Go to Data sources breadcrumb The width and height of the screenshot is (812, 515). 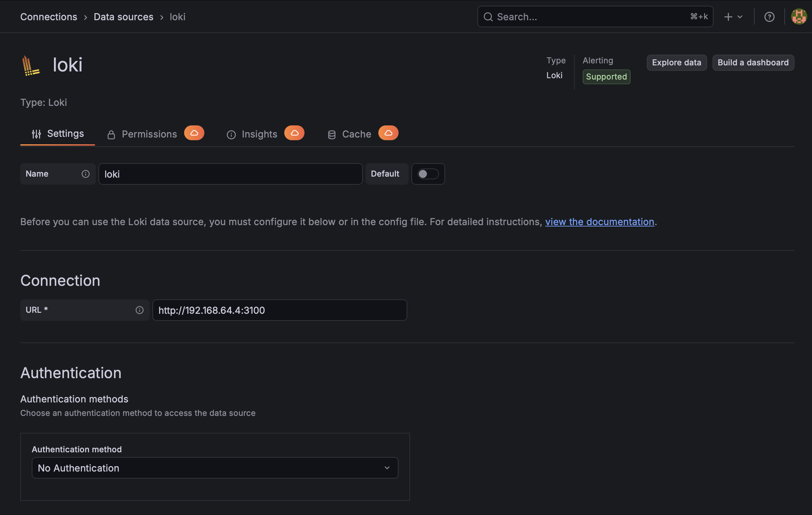(123, 17)
